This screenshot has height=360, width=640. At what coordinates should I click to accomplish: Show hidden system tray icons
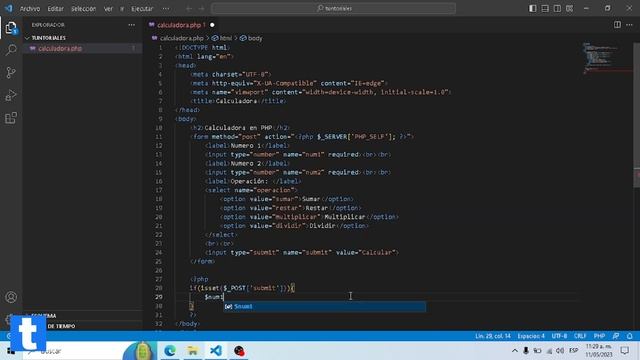point(515,351)
